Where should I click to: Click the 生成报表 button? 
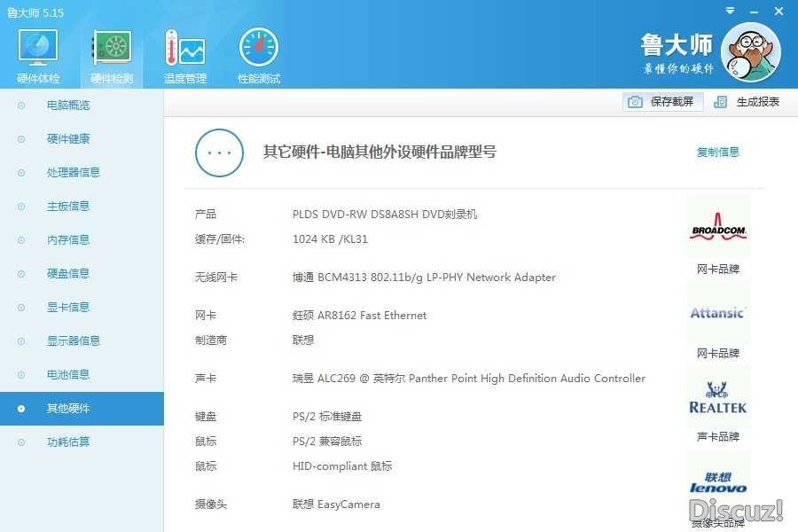coord(747,102)
